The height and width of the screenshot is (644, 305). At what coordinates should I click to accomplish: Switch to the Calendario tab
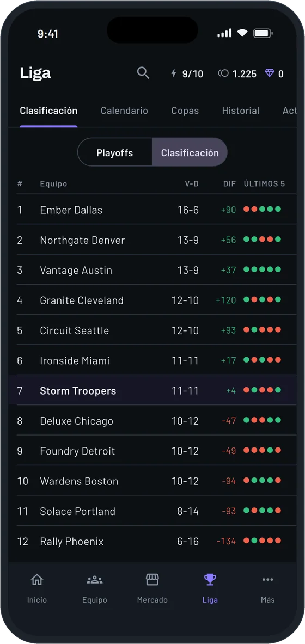[x=124, y=111]
